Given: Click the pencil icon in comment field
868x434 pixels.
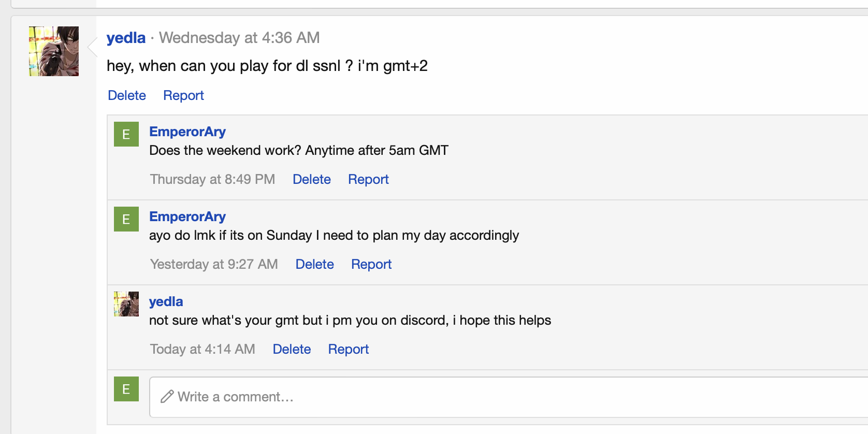Looking at the screenshot, I should pyautogui.click(x=167, y=397).
